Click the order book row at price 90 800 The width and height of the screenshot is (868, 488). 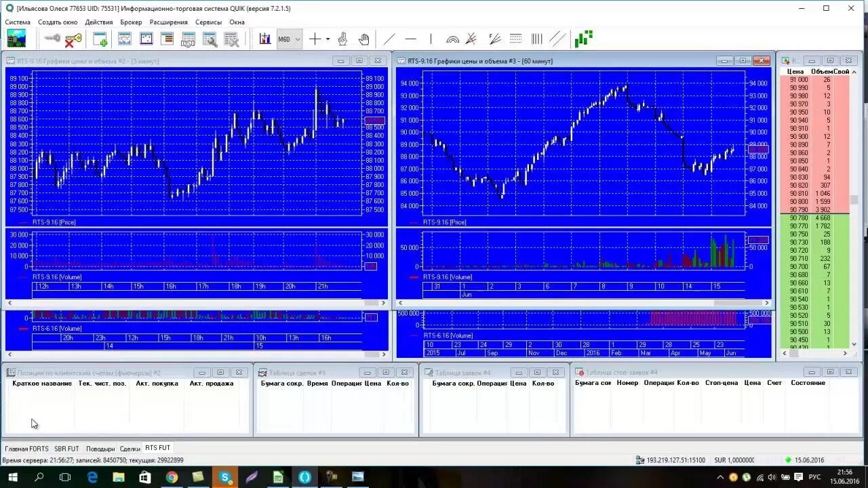pos(814,202)
